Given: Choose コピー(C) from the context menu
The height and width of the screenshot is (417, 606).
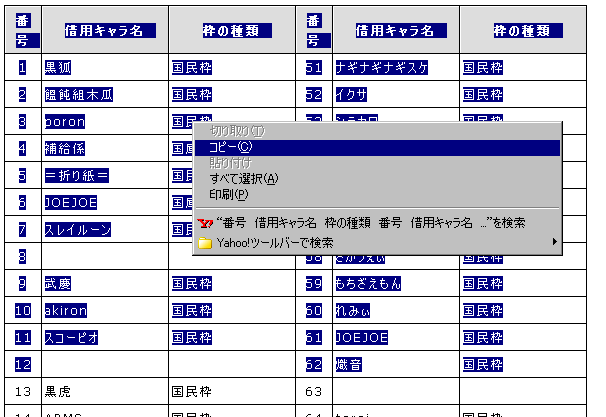Looking at the screenshot, I should coord(377,147).
